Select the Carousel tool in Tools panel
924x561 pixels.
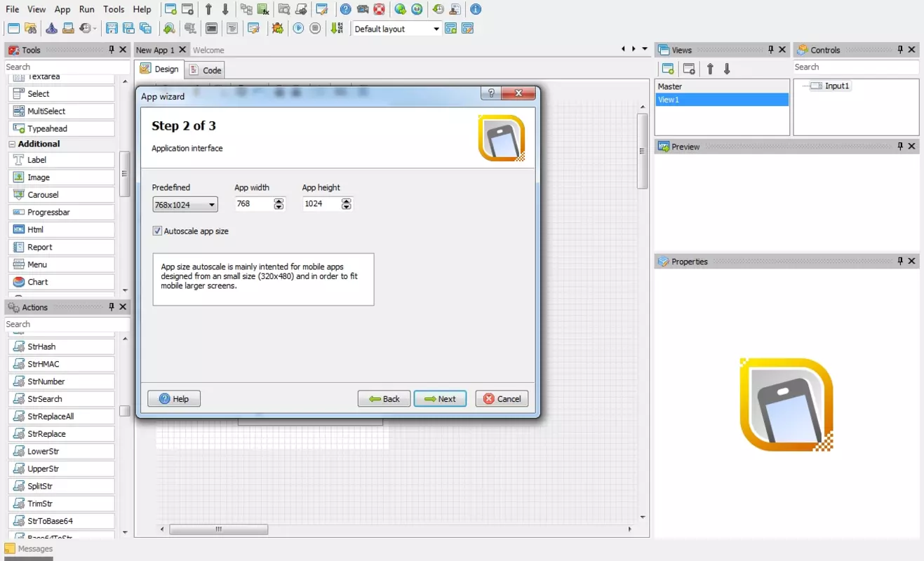pyautogui.click(x=62, y=195)
